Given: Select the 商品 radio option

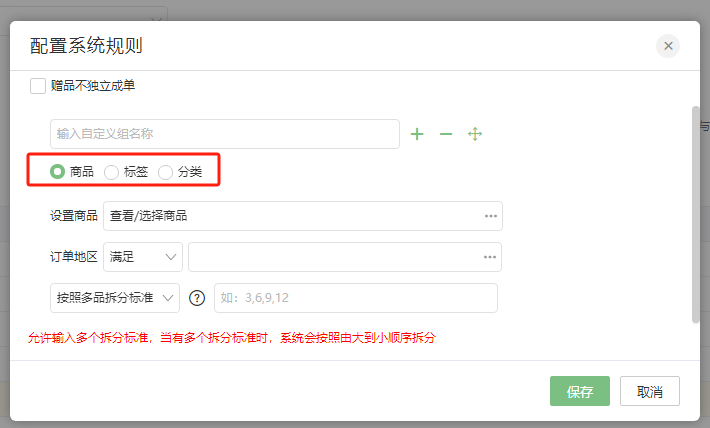Looking at the screenshot, I should click(58, 172).
